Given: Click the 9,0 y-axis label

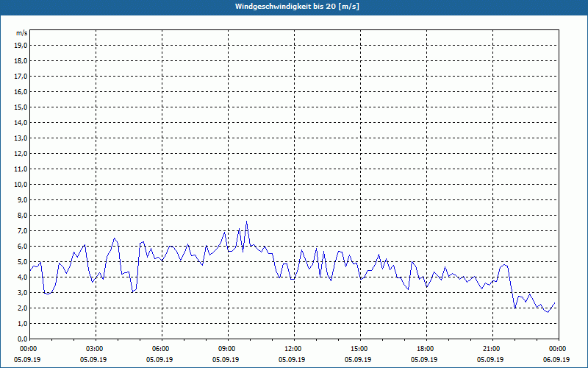Looking at the screenshot, I should [22, 199].
